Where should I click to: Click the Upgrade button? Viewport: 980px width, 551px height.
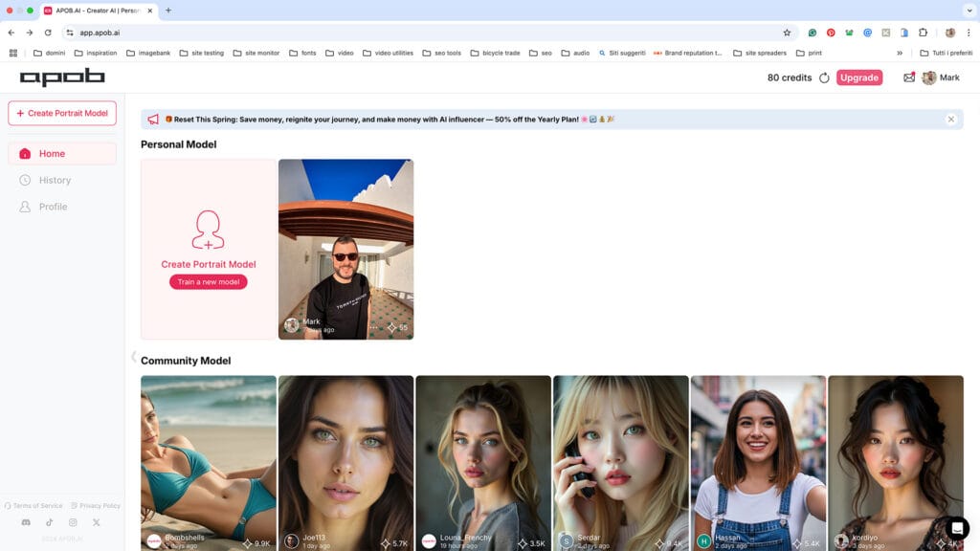858,77
